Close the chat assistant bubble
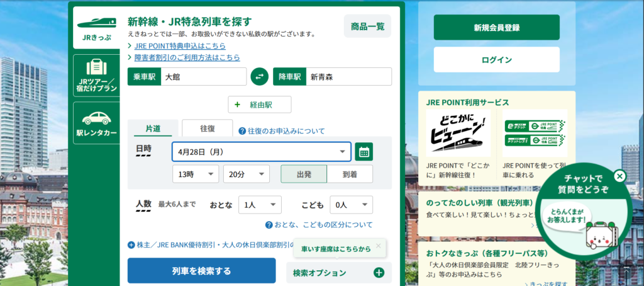This screenshot has width=644, height=286. point(619,176)
